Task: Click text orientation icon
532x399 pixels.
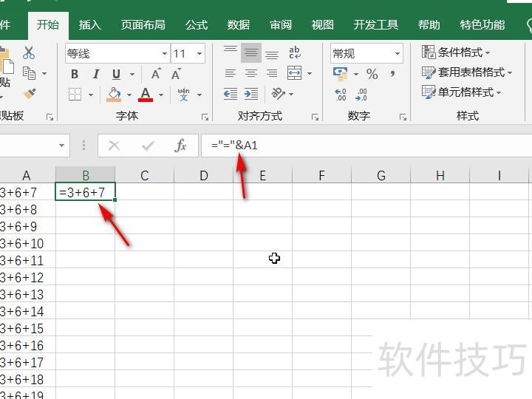Action: point(279,93)
